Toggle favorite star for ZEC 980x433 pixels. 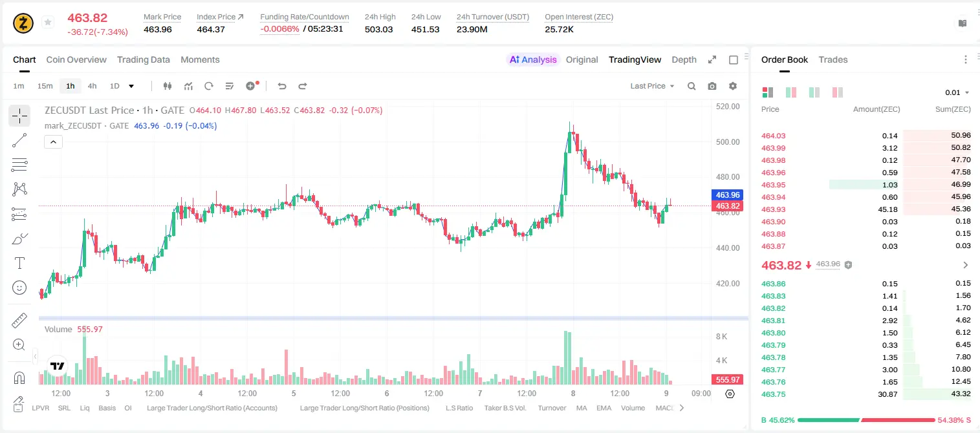[47, 23]
